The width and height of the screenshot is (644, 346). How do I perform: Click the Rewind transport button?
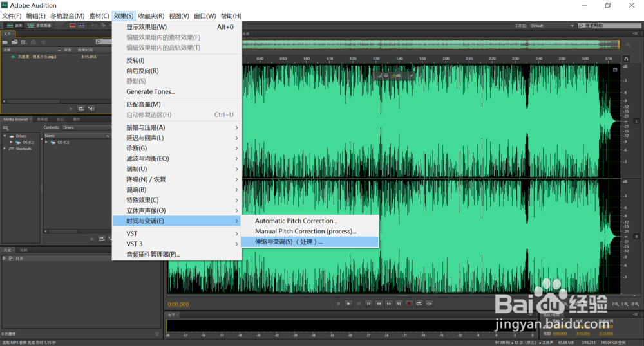(379, 304)
